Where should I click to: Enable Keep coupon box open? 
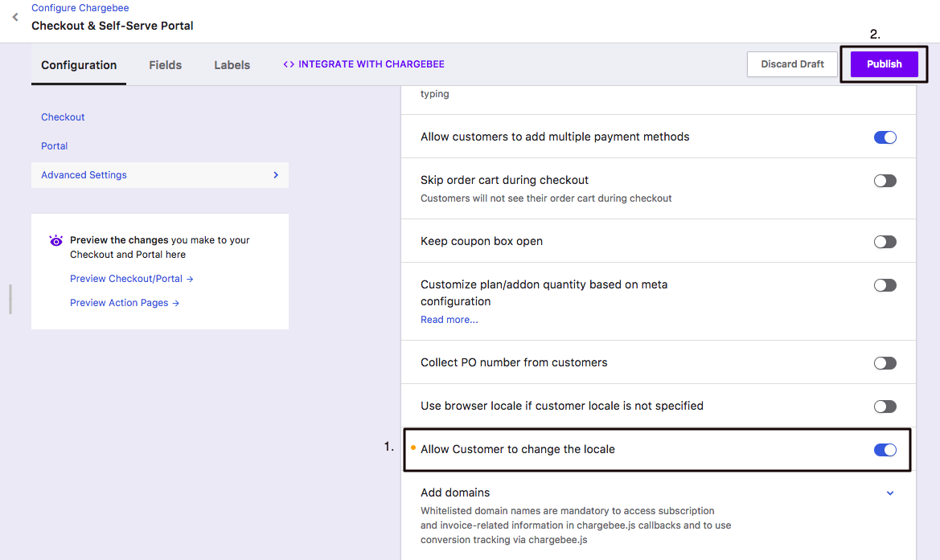pos(885,241)
